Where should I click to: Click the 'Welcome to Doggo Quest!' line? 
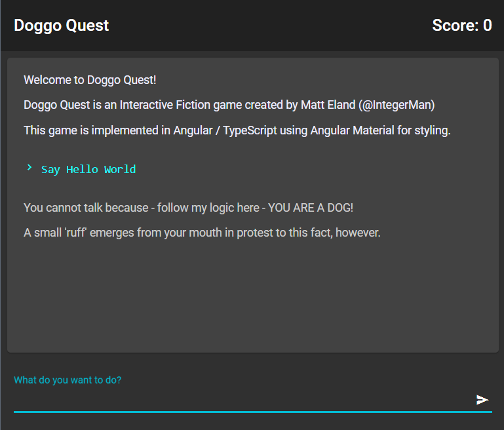click(90, 80)
